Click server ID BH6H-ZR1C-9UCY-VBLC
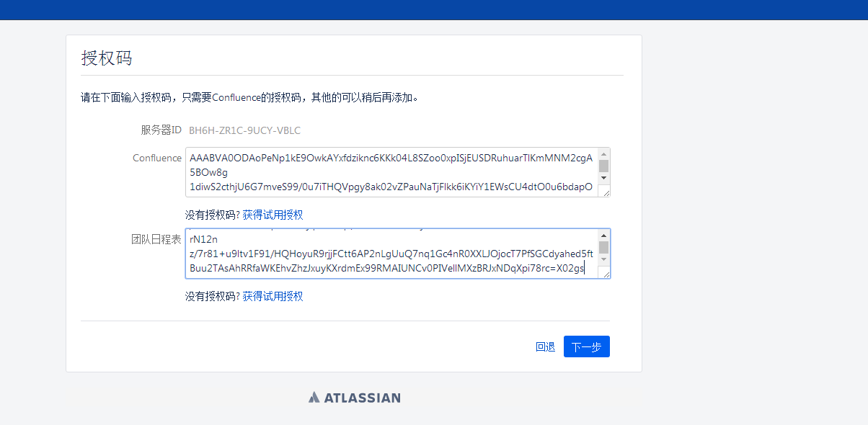Viewport: 868px width, 425px height. point(244,130)
